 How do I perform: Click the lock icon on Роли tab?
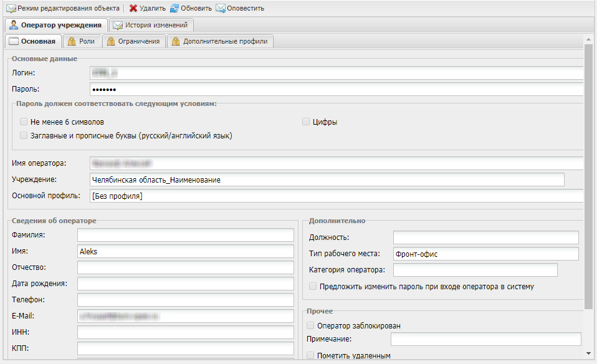click(x=72, y=42)
